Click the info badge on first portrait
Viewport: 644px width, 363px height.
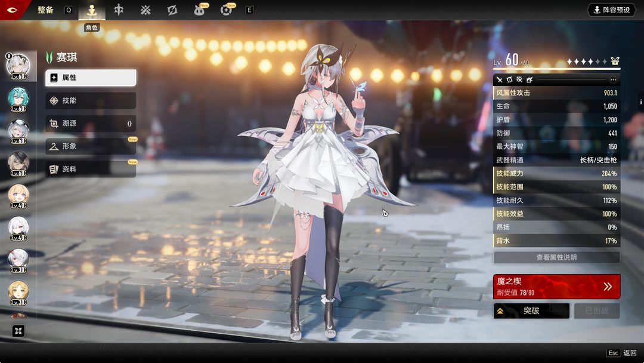(x=8, y=56)
